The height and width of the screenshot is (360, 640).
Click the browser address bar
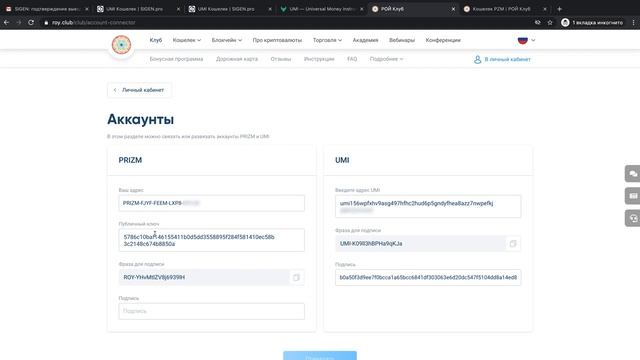[x=286, y=22]
